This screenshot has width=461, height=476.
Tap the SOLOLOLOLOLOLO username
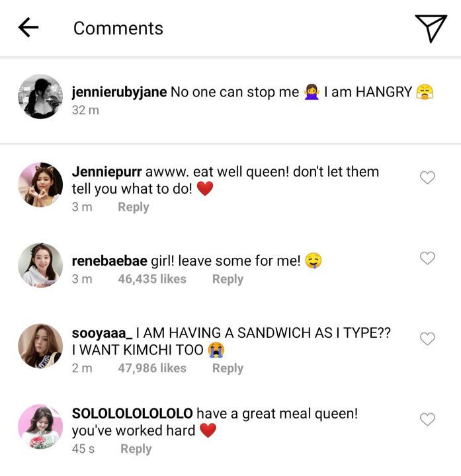[132, 413]
